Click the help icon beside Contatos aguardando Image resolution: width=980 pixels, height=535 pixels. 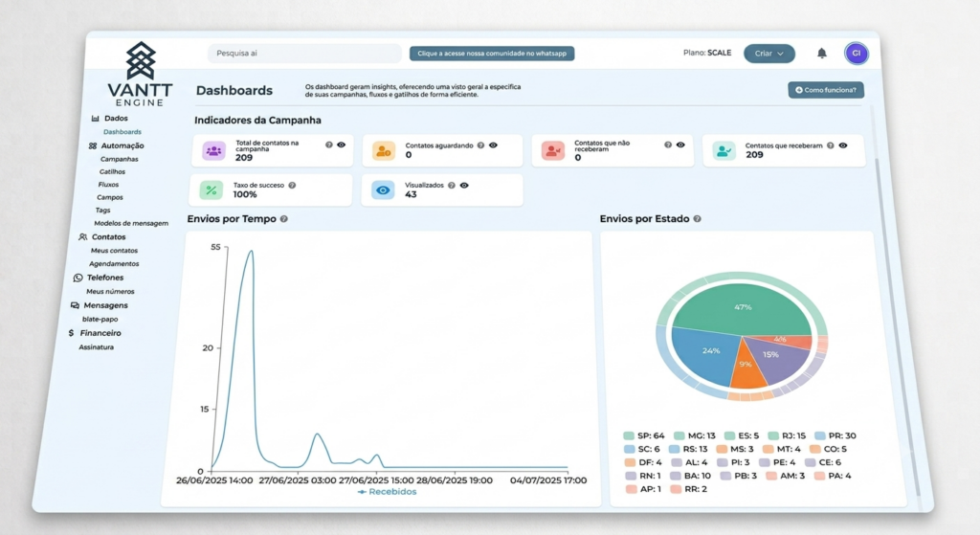pos(480,145)
